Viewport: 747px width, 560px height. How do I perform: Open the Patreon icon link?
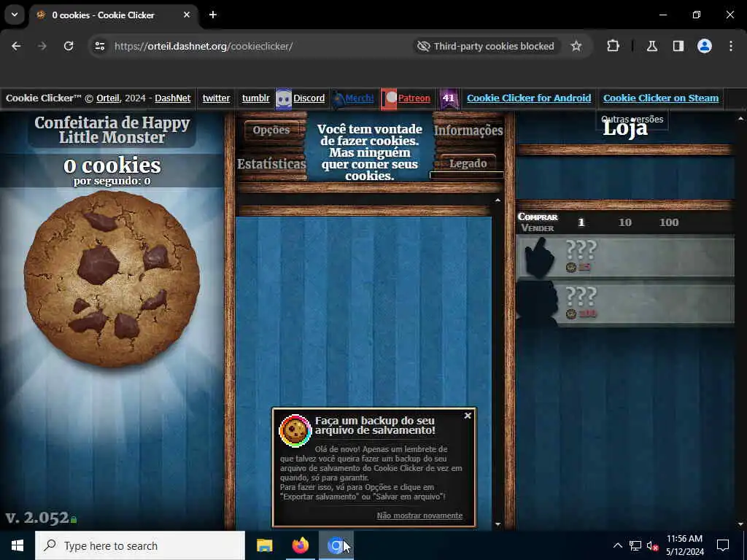[x=389, y=98]
